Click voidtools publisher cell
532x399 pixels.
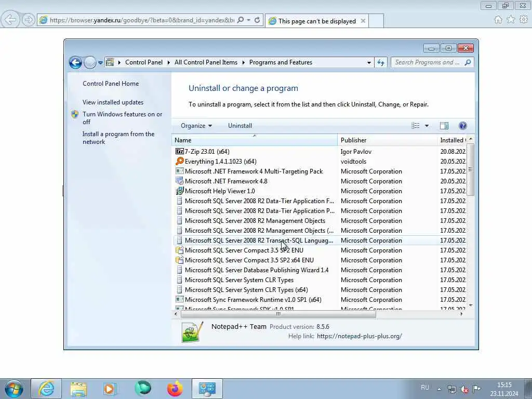[353, 162]
